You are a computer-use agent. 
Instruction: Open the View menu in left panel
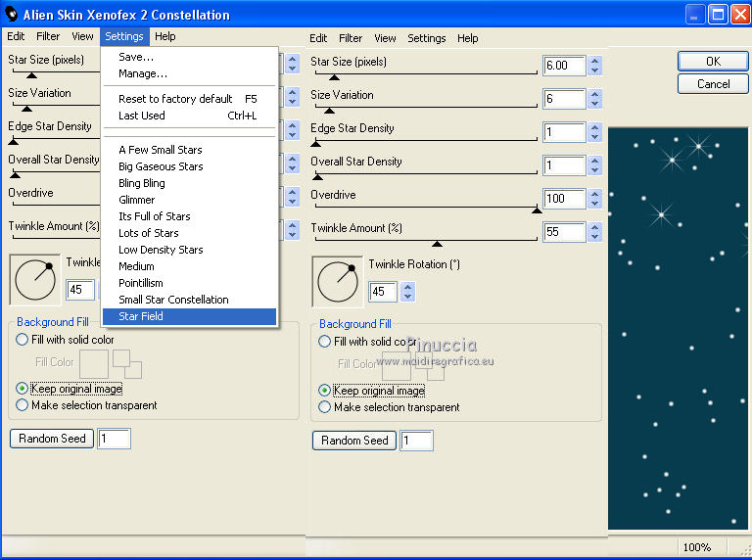tap(82, 36)
